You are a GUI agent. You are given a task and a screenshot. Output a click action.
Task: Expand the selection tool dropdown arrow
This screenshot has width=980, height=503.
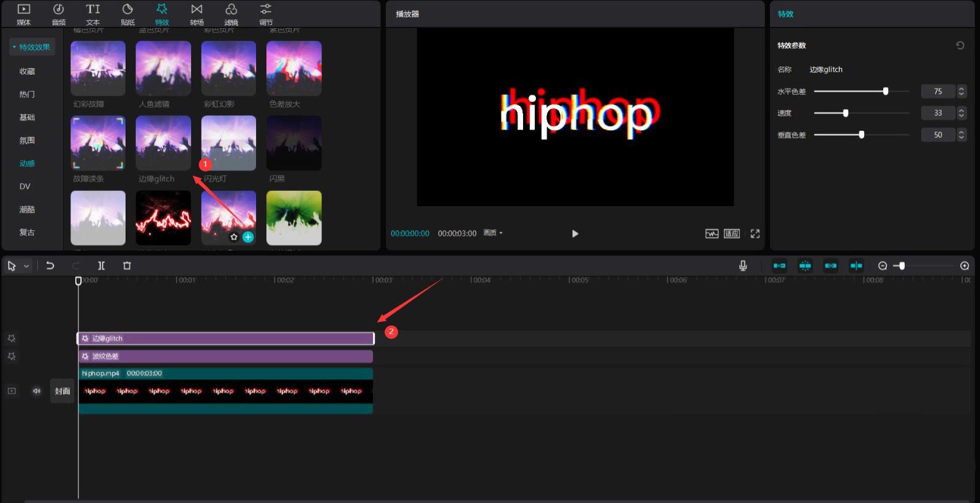[26, 266]
